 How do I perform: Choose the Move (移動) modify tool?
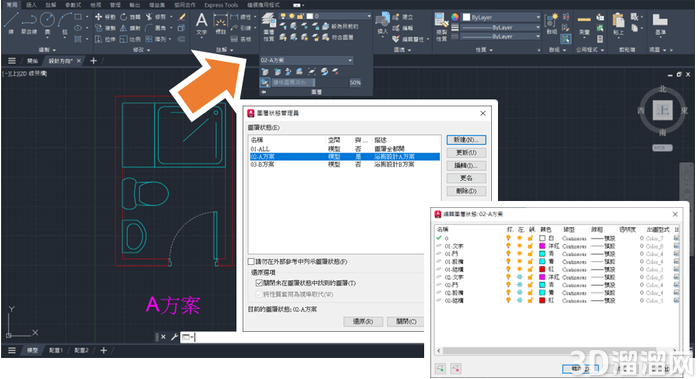[106, 17]
